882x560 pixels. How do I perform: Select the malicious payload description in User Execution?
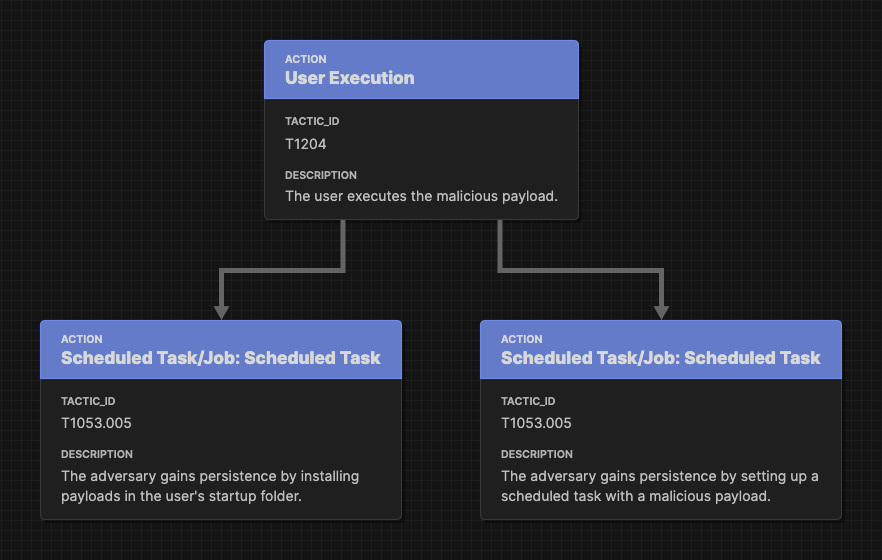tap(421, 196)
